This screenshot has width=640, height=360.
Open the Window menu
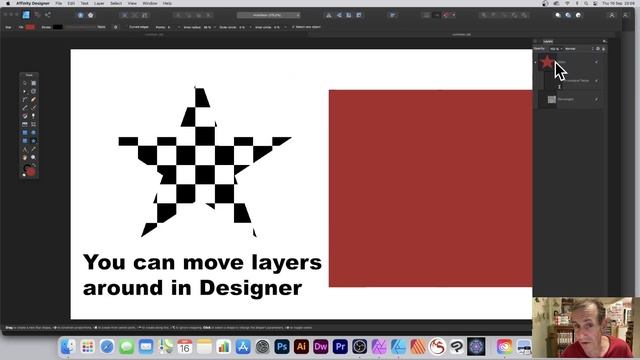(150, 3)
